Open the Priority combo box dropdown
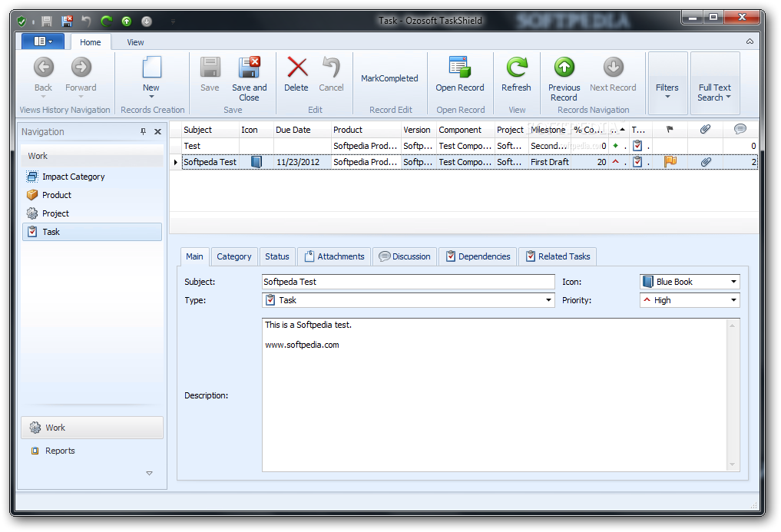 tap(733, 300)
